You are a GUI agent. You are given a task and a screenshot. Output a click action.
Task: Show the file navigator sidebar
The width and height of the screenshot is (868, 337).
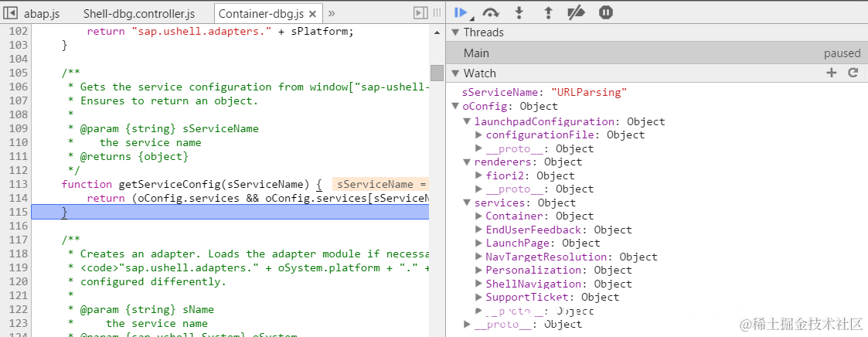[9, 13]
